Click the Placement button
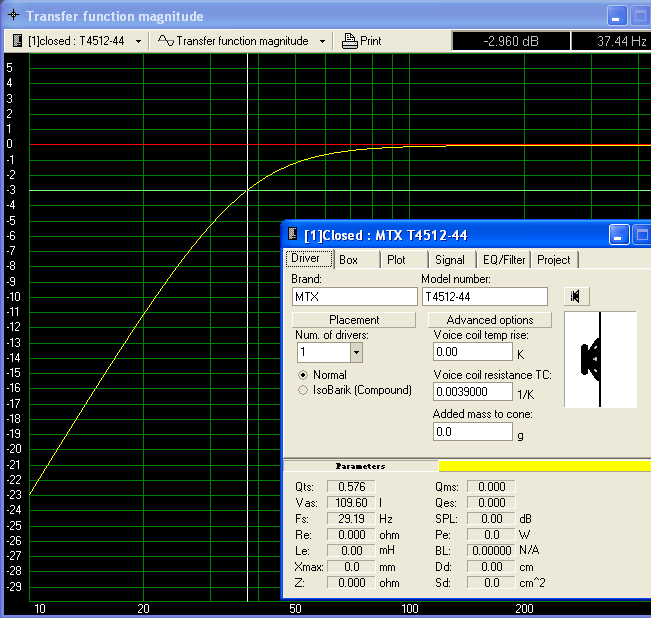This screenshot has height=618, width=651. [x=354, y=320]
